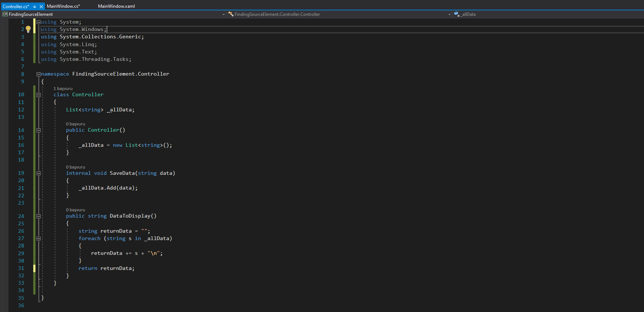Click the 'foreach' keyword on line 27
The height and width of the screenshot is (312, 644).
click(x=90, y=239)
